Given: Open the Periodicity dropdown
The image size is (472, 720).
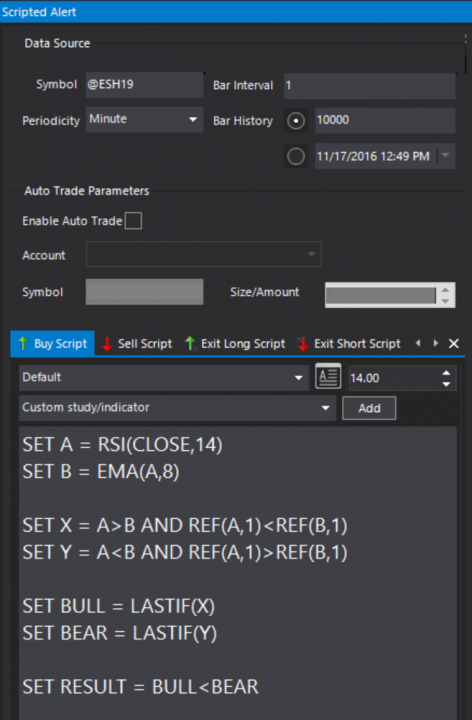Looking at the screenshot, I should point(144,119).
